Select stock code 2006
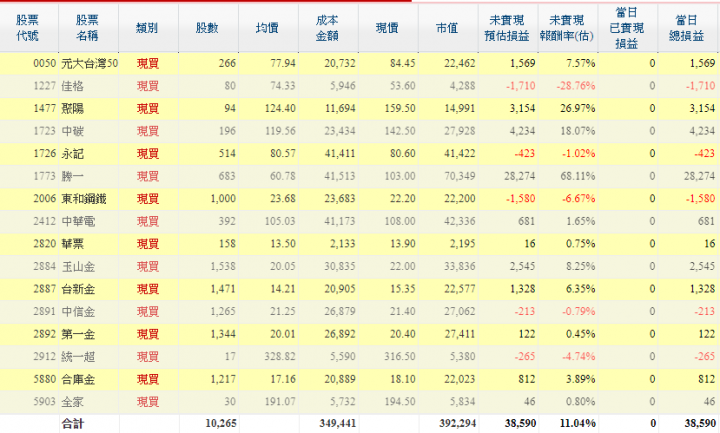Screen dimensions: 720x433 [45, 198]
